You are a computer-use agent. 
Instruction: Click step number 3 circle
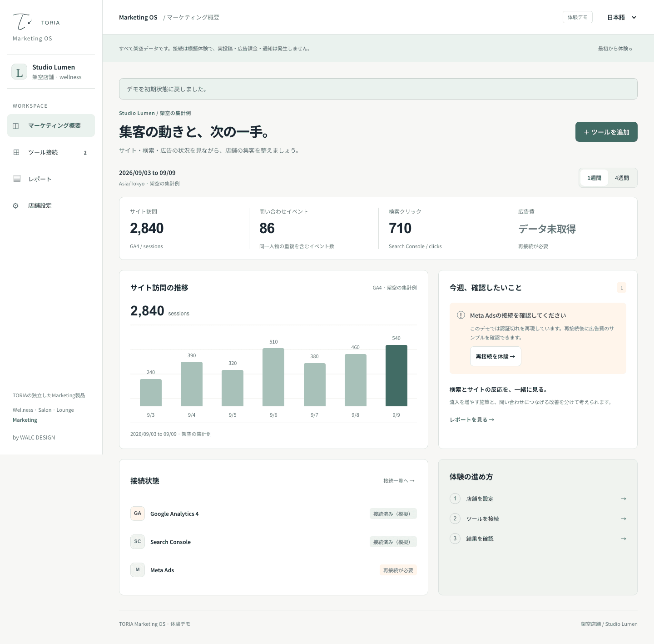click(455, 539)
